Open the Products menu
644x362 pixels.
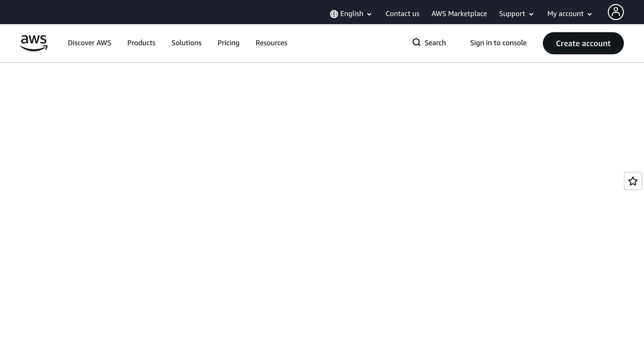141,43
